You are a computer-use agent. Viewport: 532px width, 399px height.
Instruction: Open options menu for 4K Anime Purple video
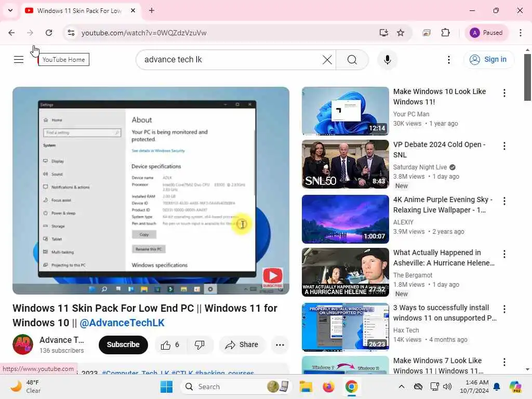click(x=504, y=201)
